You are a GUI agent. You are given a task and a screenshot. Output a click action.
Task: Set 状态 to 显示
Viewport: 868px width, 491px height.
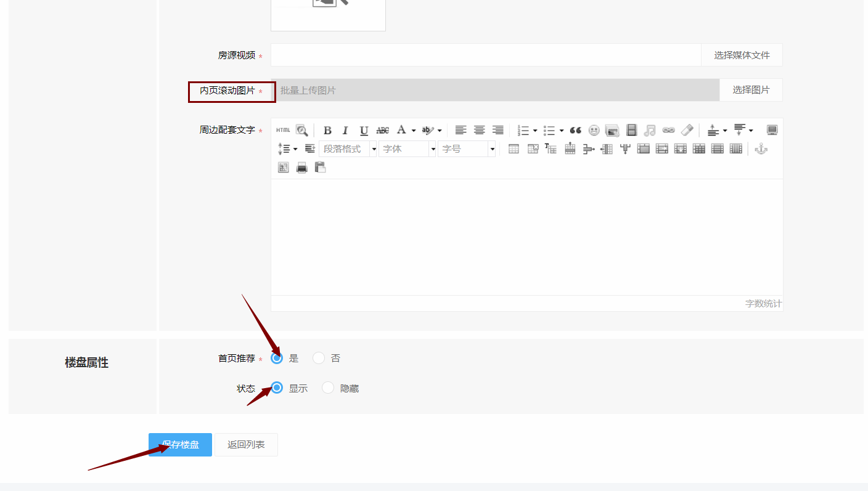click(277, 388)
